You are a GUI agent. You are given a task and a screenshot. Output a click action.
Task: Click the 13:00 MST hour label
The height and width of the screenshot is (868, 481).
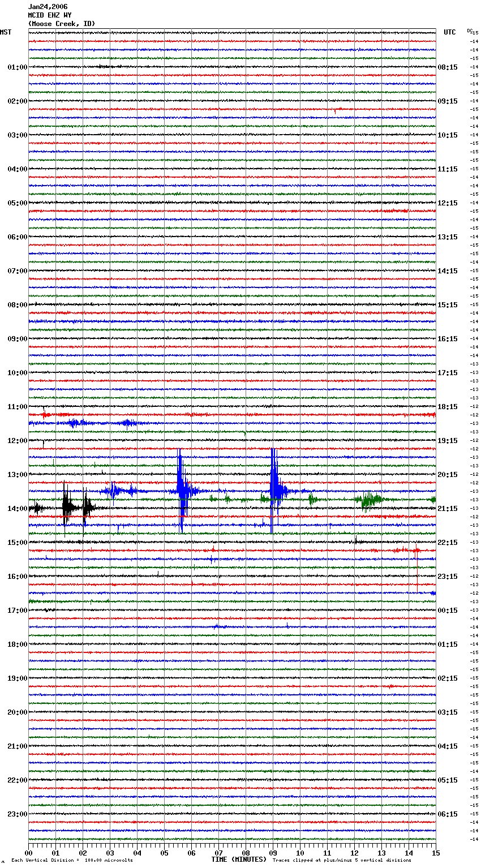tap(18, 475)
